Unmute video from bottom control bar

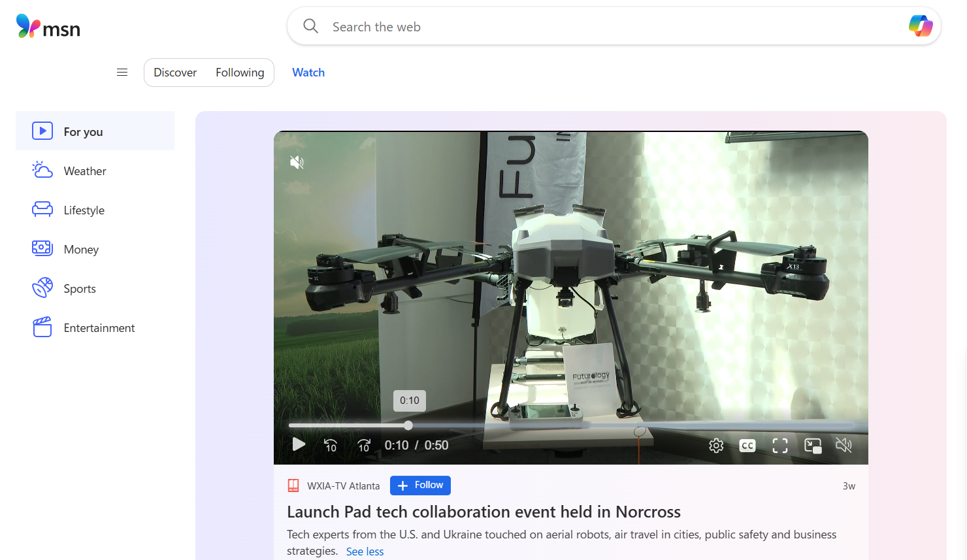pos(844,446)
